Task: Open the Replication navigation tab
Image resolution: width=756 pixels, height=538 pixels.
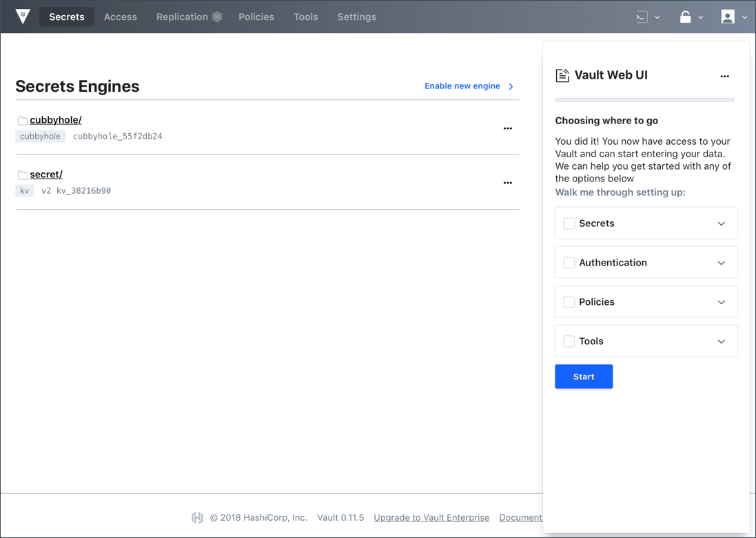Action: (182, 17)
